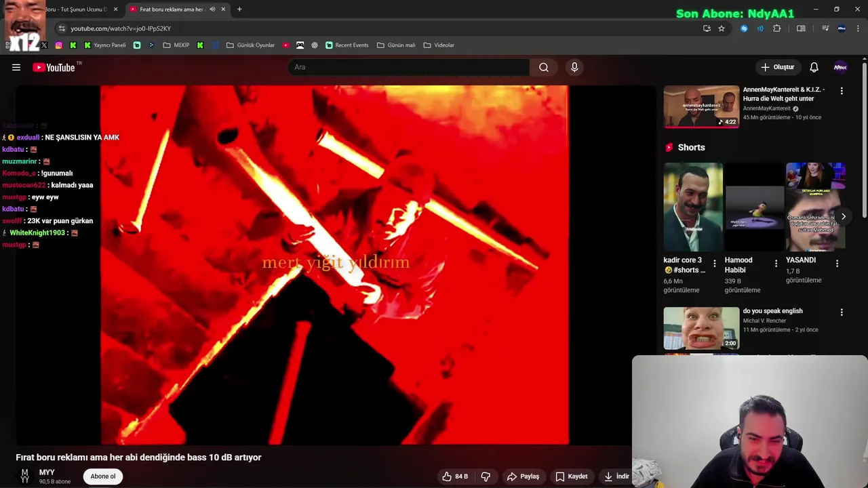The height and width of the screenshot is (488, 868).
Task: Open options for 'Hurra die Welt geht unter'
Action: pos(842,91)
